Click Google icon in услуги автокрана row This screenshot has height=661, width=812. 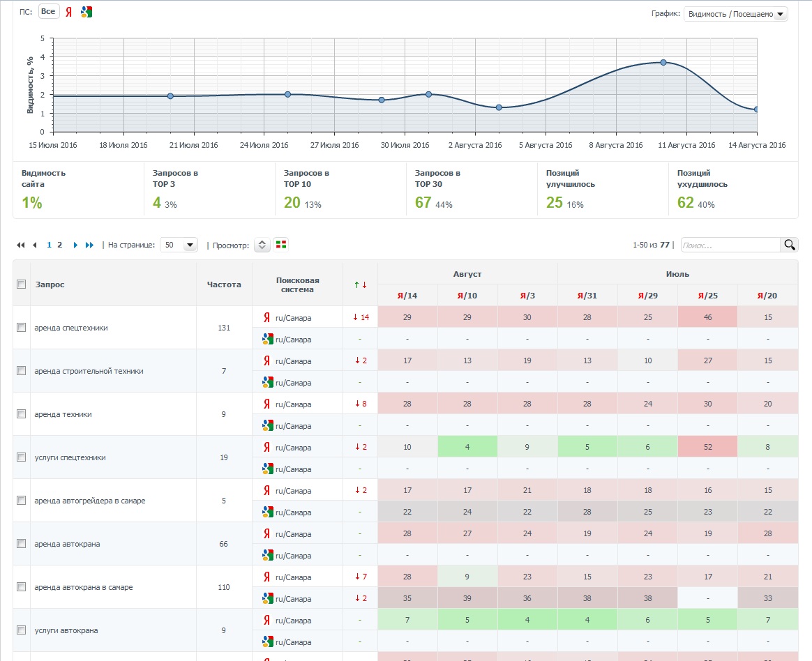pos(267,642)
